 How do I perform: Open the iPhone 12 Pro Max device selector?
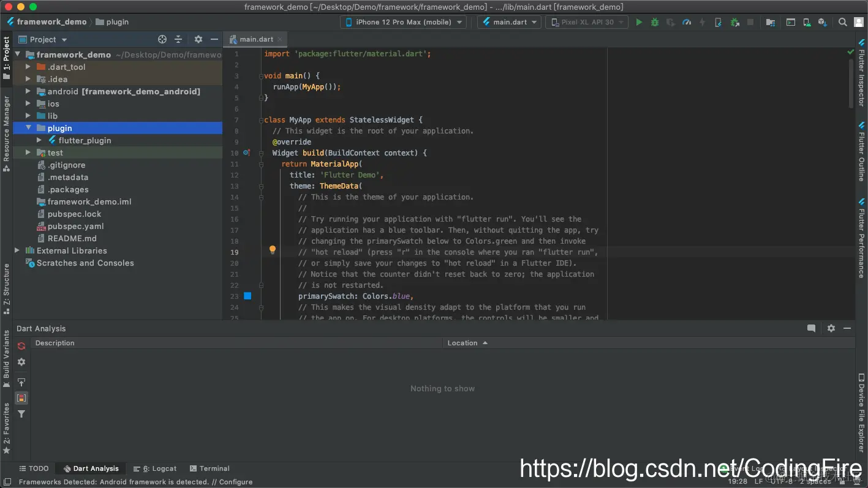point(403,22)
